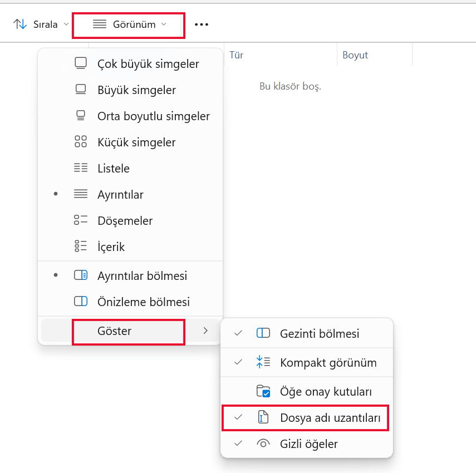Open the Sırala dropdown arrow
476x473 pixels.
(x=66, y=24)
